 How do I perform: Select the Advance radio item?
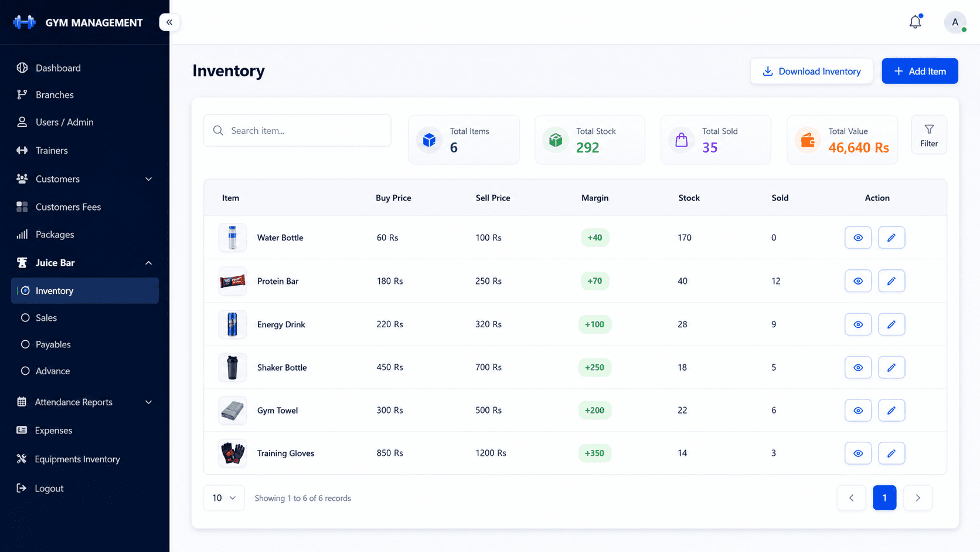[x=25, y=371]
